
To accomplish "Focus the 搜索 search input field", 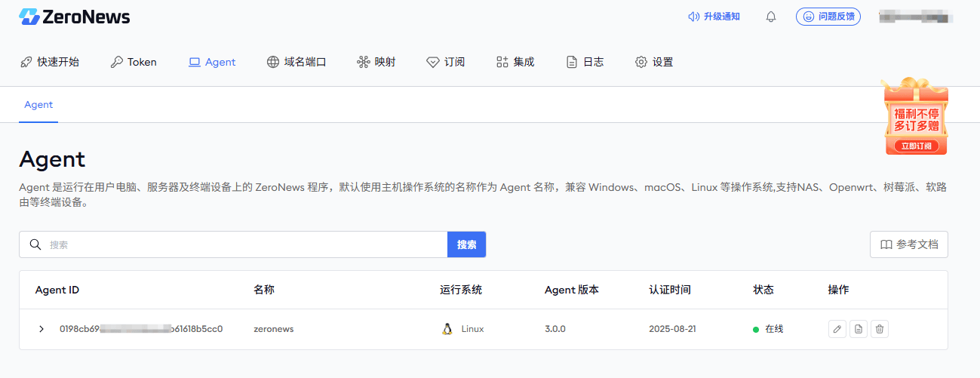I will pyautogui.click(x=233, y=244).
